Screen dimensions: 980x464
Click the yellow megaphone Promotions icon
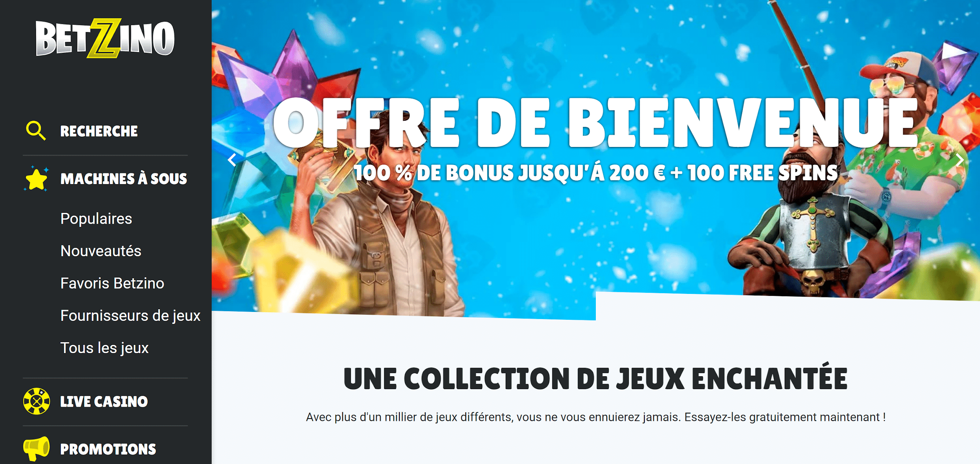[x=36, y=448]
